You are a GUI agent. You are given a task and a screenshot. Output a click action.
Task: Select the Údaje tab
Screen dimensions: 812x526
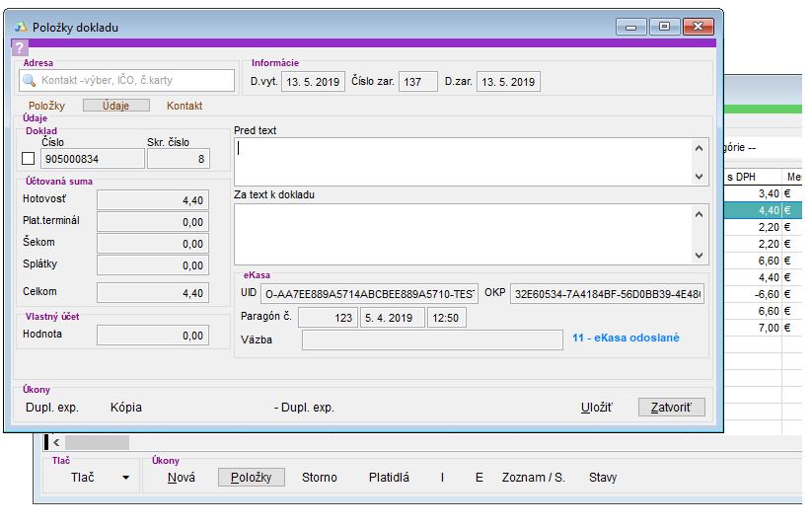click(x=115, y=106)
